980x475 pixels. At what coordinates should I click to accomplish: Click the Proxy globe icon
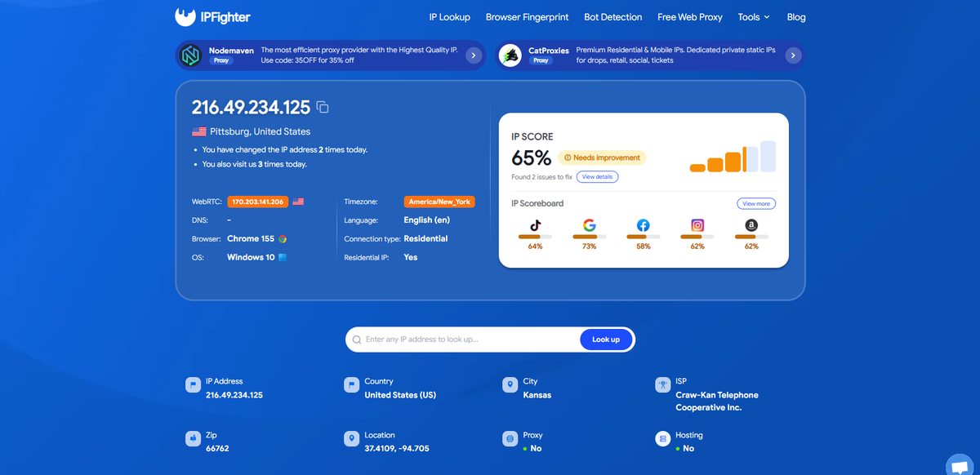tap(510, 439)
